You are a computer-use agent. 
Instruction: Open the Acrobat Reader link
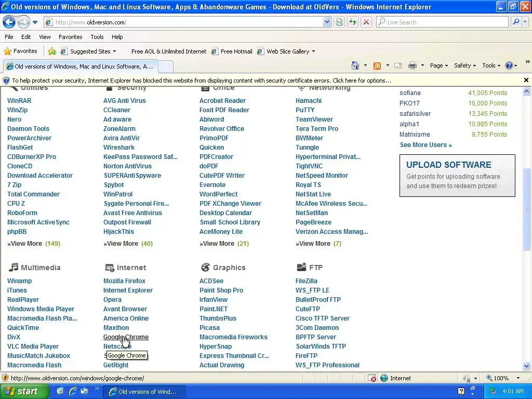[x=222, y=101]
